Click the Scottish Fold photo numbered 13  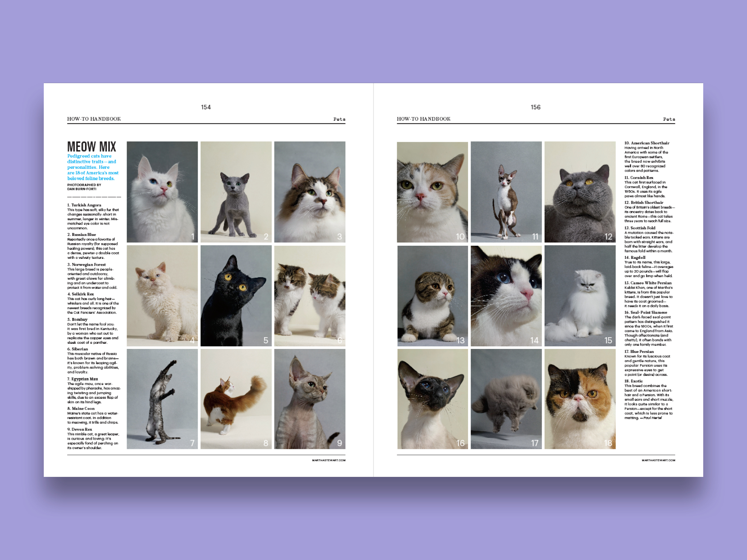pyautogui.click(x=432, y=296)
